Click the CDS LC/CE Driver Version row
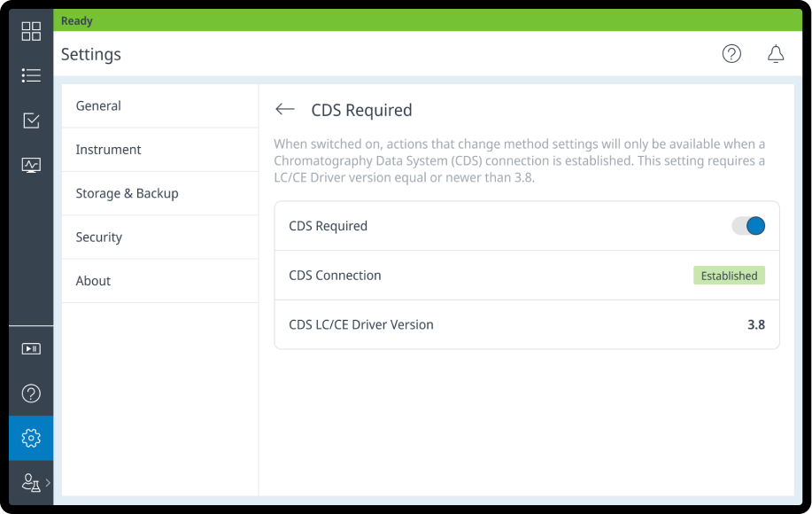 527,324
